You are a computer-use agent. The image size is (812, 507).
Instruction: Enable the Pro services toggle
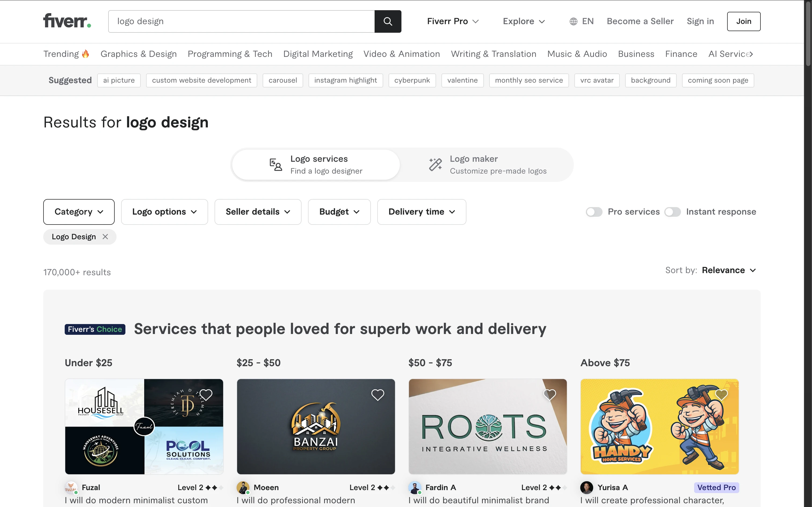(x=594, y=212)
